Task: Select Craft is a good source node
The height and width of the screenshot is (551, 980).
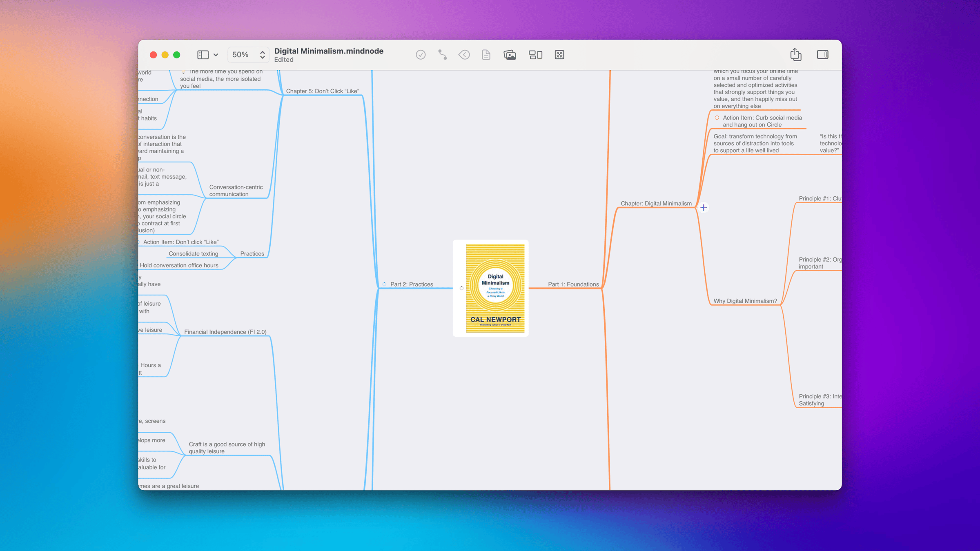Action: [227, 448]
